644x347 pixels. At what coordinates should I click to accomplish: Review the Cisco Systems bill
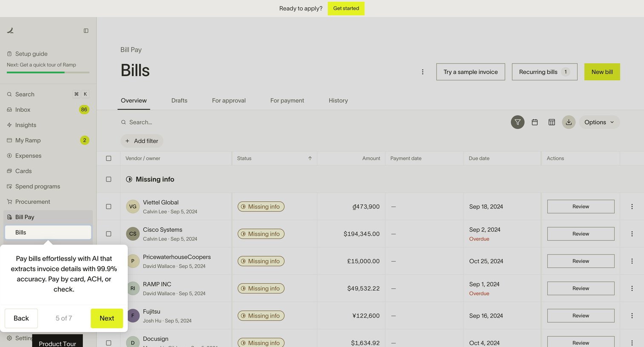click(x=581, y=234)
